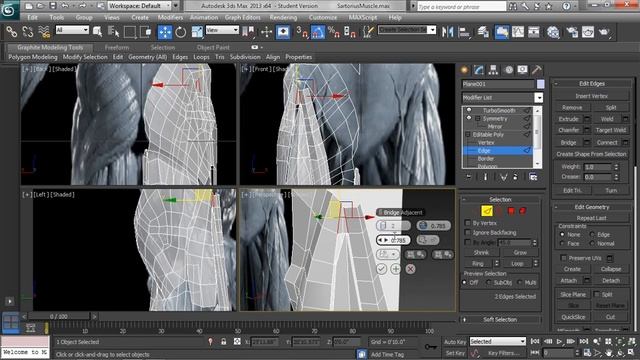Open the Graph Editors menu

[242, 18]
